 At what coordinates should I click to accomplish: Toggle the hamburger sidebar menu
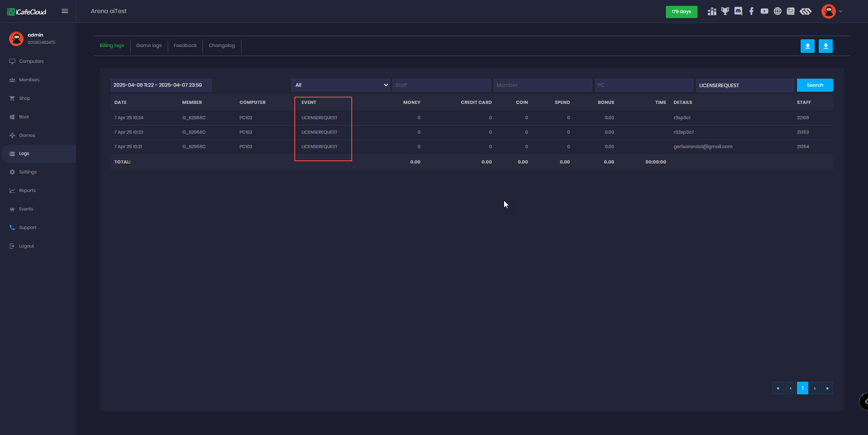(x=65, y=11)
